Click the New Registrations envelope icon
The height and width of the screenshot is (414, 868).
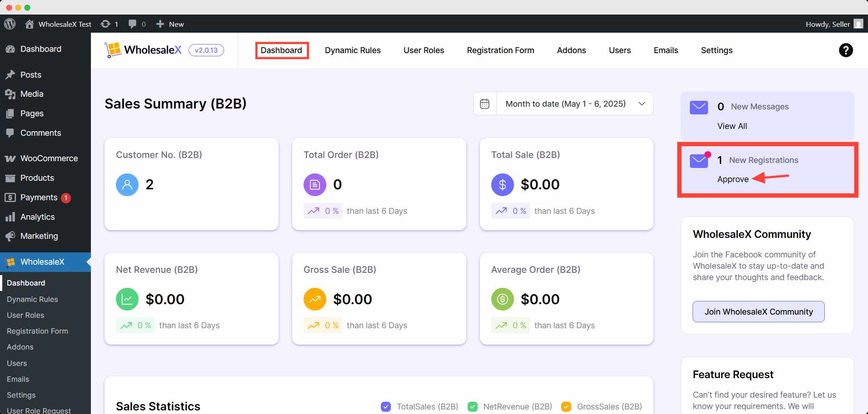[x=699, y=161]
